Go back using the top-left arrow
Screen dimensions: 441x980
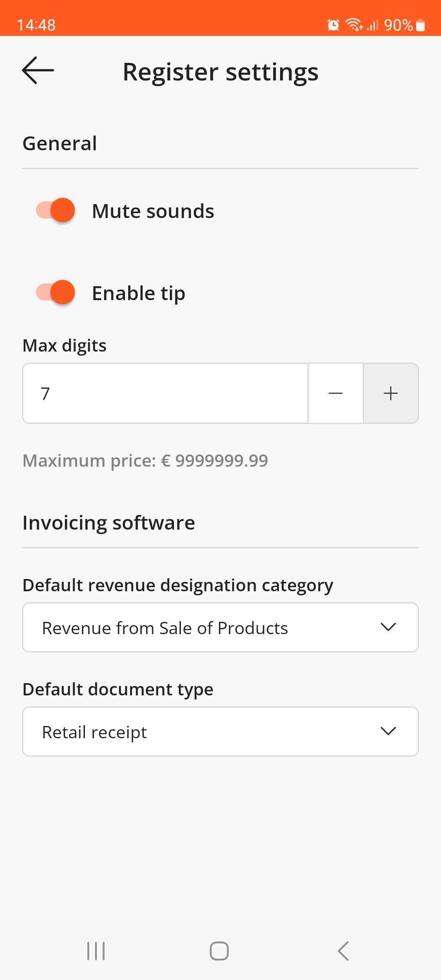[x=38, y=71]
